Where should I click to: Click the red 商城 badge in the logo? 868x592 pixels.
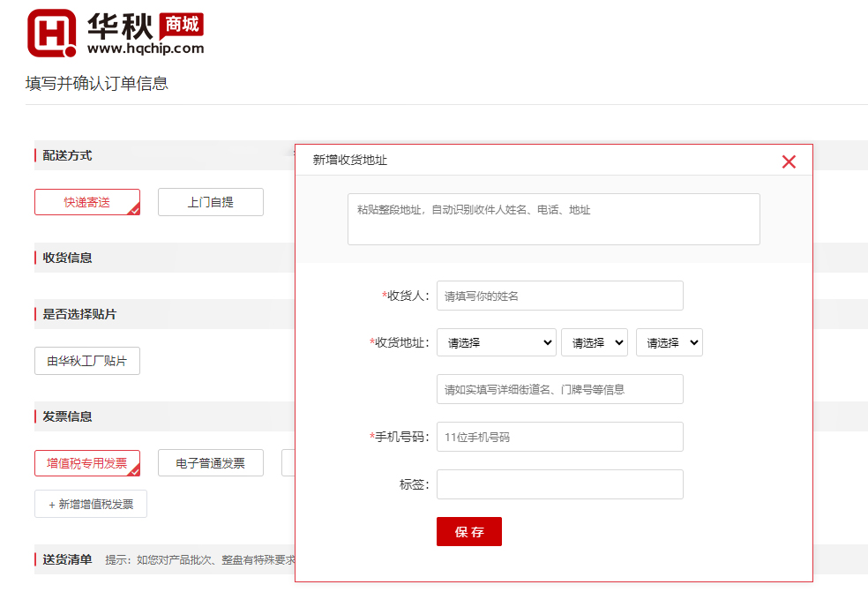[182, 25]
